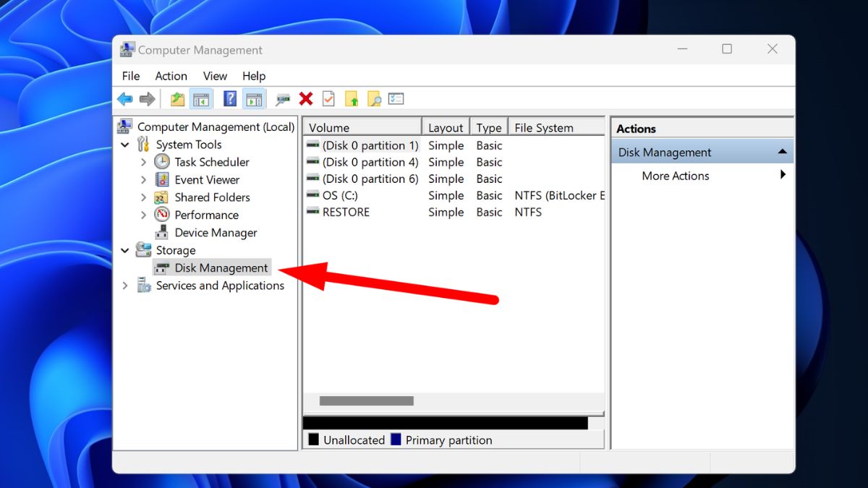
Task: Maximize the Computer Management window
Action: 727,49
